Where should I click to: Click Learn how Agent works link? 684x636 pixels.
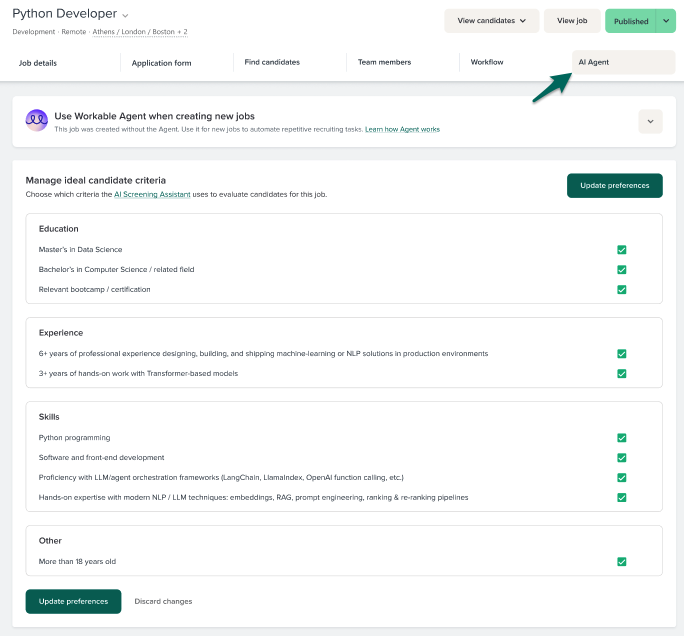click(402, 129)
